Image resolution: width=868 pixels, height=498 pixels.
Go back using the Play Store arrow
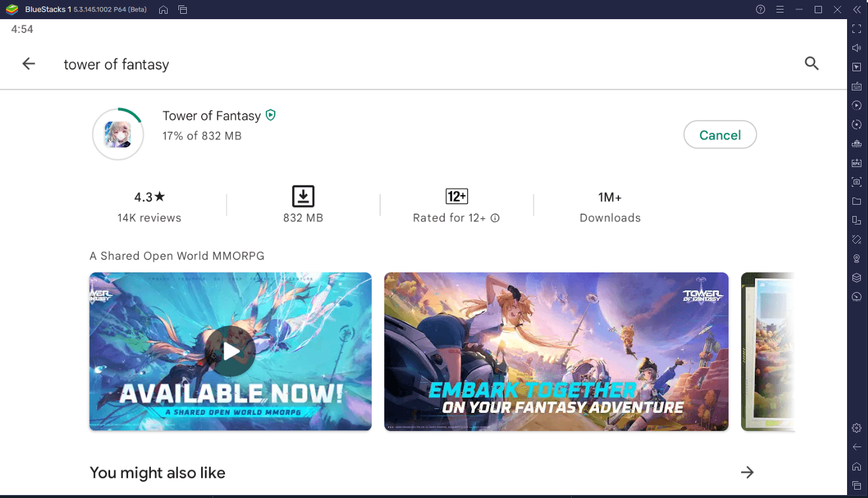[29, 64]
